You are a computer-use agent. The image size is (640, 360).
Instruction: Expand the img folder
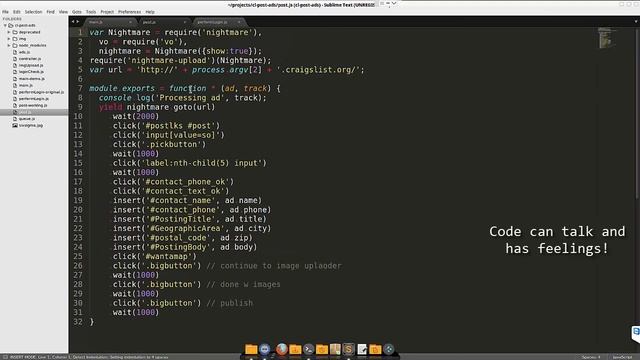[x=9, y=39]
